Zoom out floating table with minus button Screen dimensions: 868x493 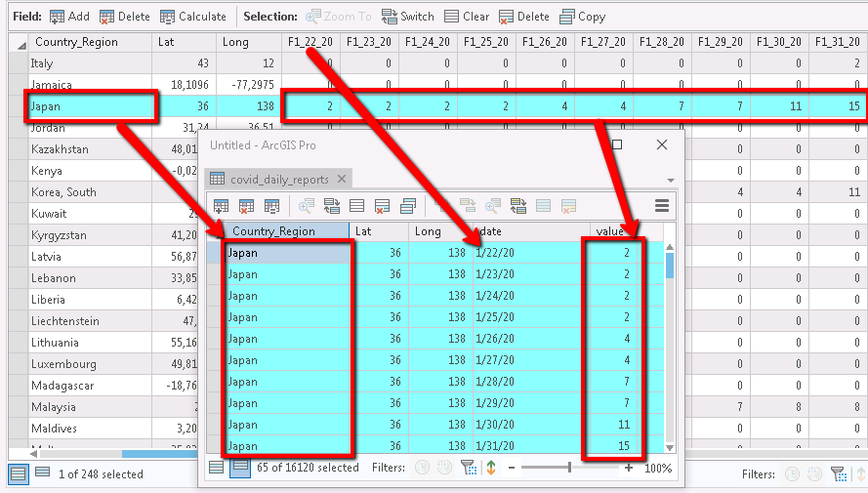click(512, 468)
